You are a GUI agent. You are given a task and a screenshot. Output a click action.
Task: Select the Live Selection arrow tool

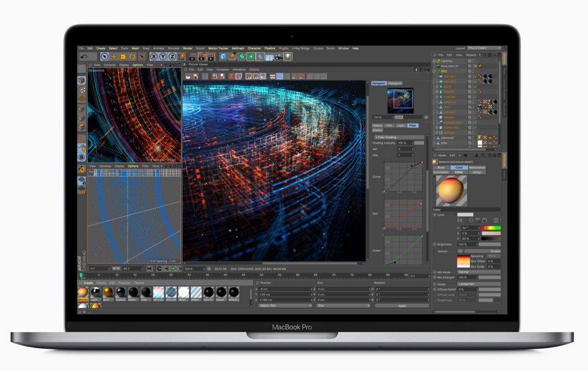coord(105,56)
